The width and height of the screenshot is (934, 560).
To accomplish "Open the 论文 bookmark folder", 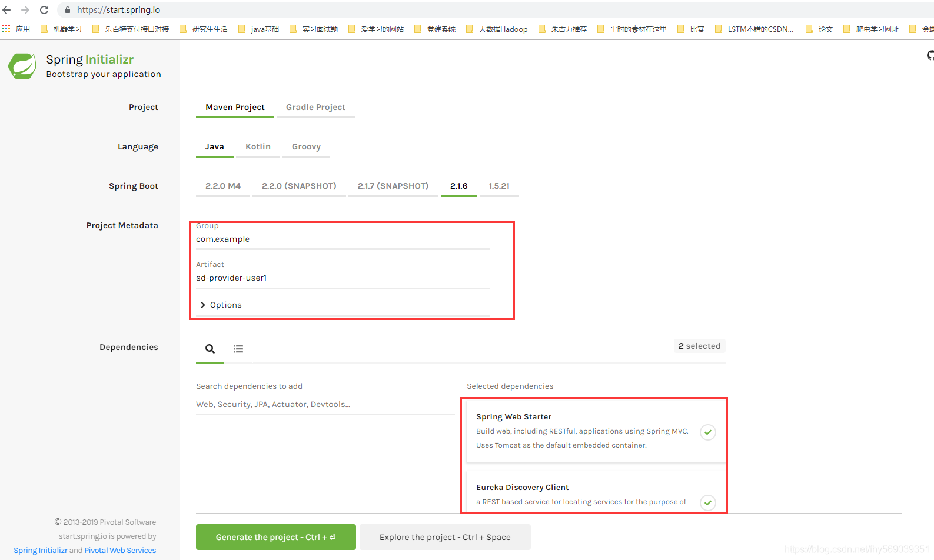I will pyautogui.click(x=820, y=29).
